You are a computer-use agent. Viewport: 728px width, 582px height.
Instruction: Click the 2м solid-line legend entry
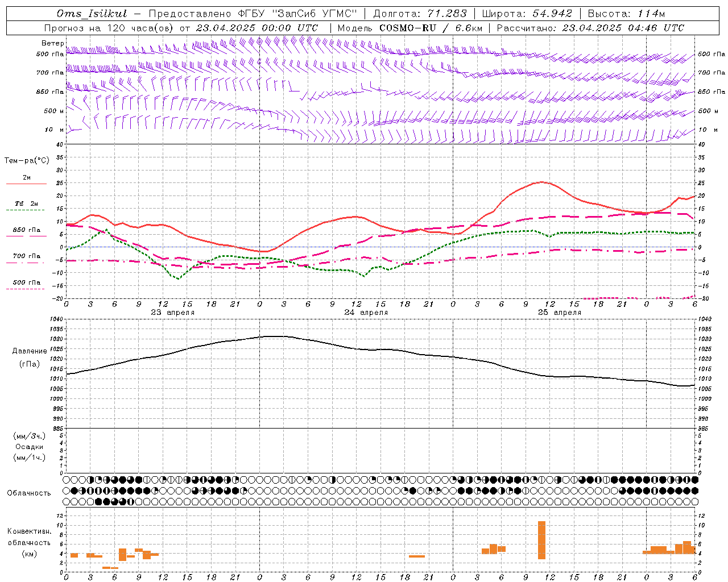coord(27,177)
